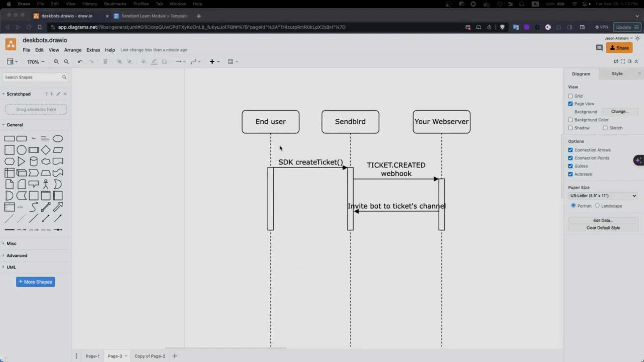
Task: Switch to the Style tab
Action: coord(616,74)
